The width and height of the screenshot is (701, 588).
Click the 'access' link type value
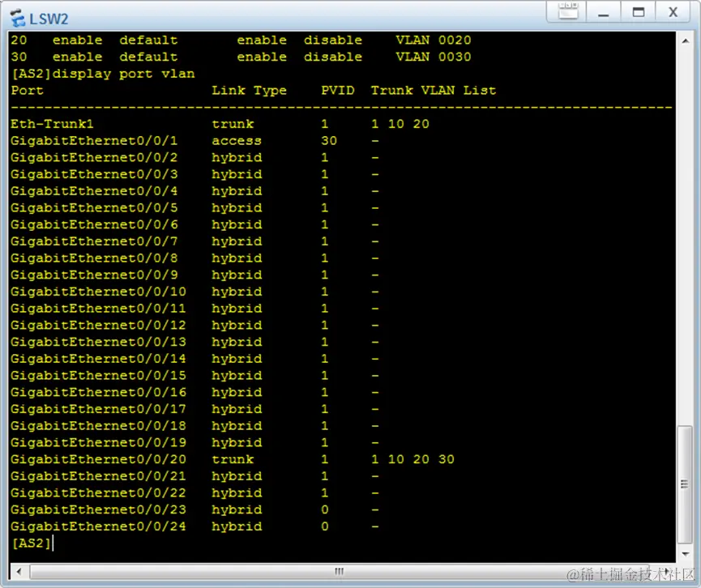pos(237,141)
